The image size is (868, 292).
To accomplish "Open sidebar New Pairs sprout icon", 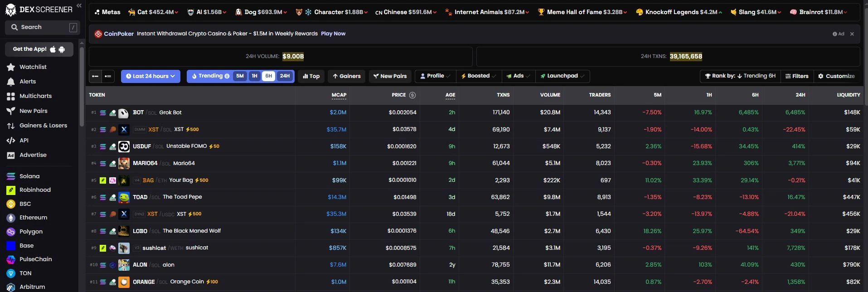I will click(11, 111).
